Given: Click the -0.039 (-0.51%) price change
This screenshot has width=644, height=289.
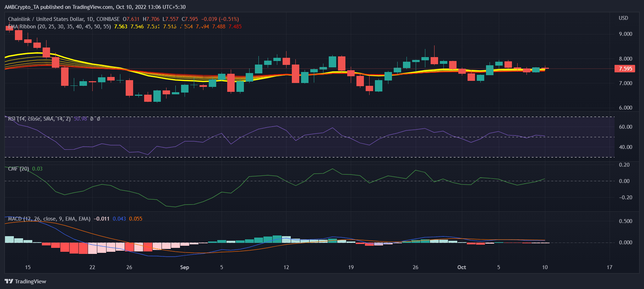Looking at the screenshot, I should point(220,19).
